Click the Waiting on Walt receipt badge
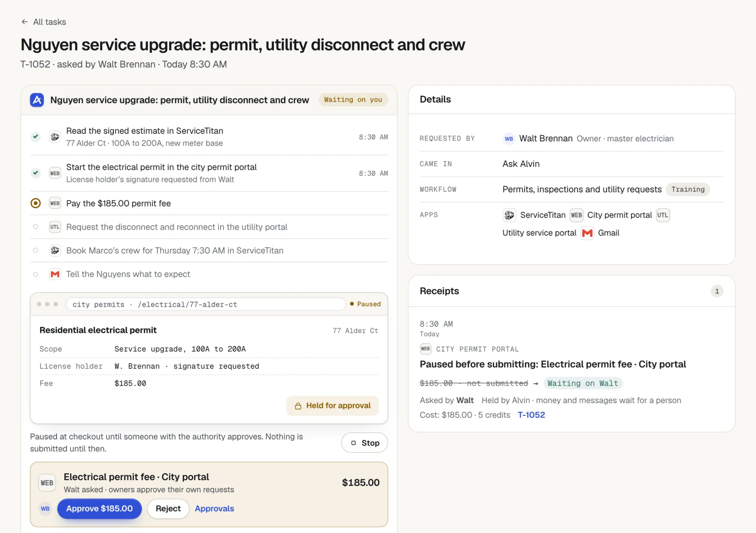Viewport: 756px width, 533px height. (x=583, y=383)
